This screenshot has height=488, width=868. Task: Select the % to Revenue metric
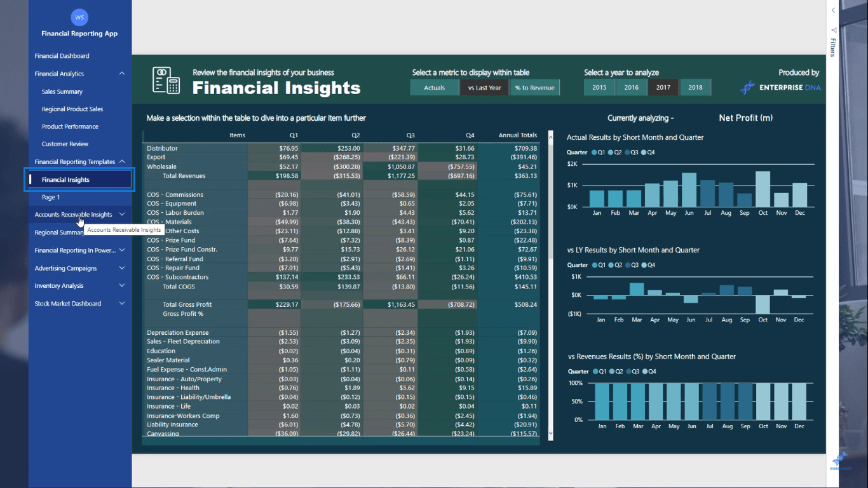coord(535,88)
